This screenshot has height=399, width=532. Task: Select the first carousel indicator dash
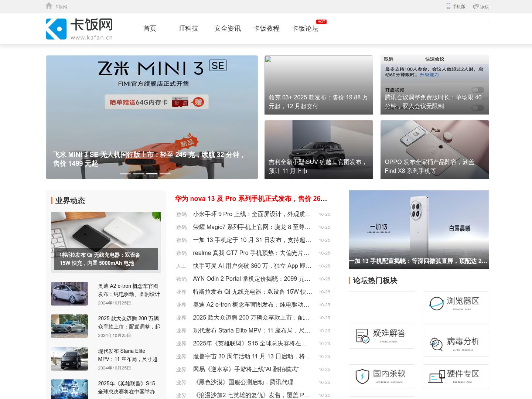[125, 173]
